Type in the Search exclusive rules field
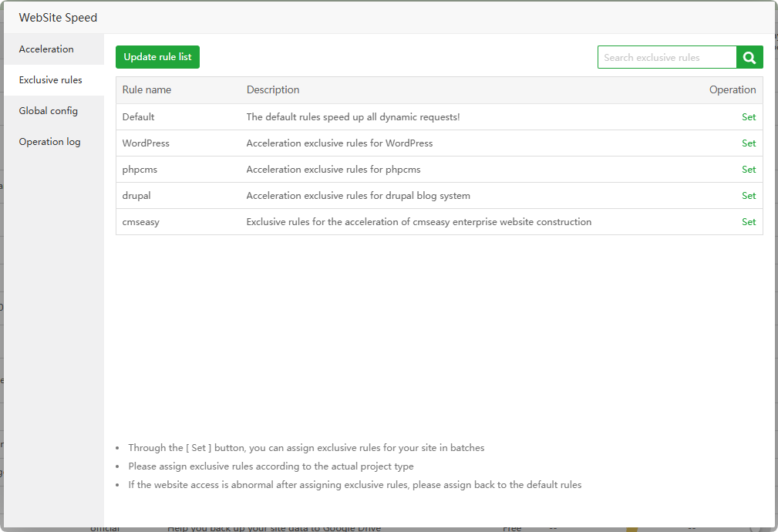Image resolution: width=778 pixels, height=532 pixels. click(667, 57)
